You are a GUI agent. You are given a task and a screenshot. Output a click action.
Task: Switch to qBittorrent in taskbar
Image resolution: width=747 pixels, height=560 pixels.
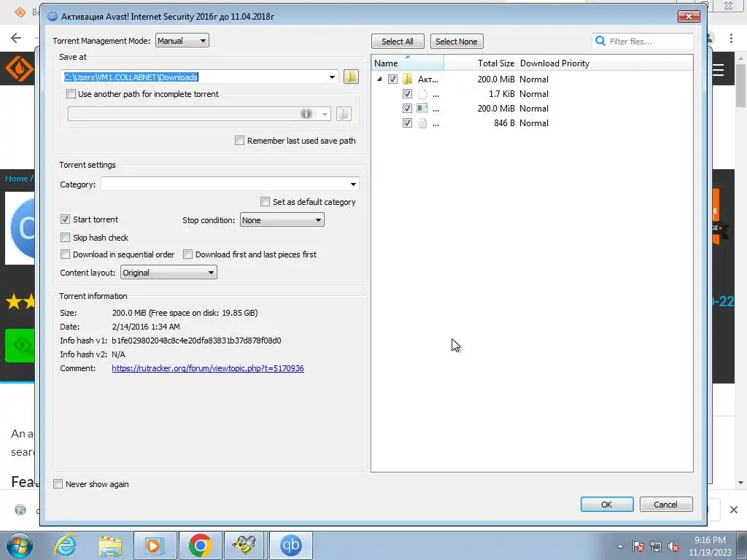tap(290, 545)
